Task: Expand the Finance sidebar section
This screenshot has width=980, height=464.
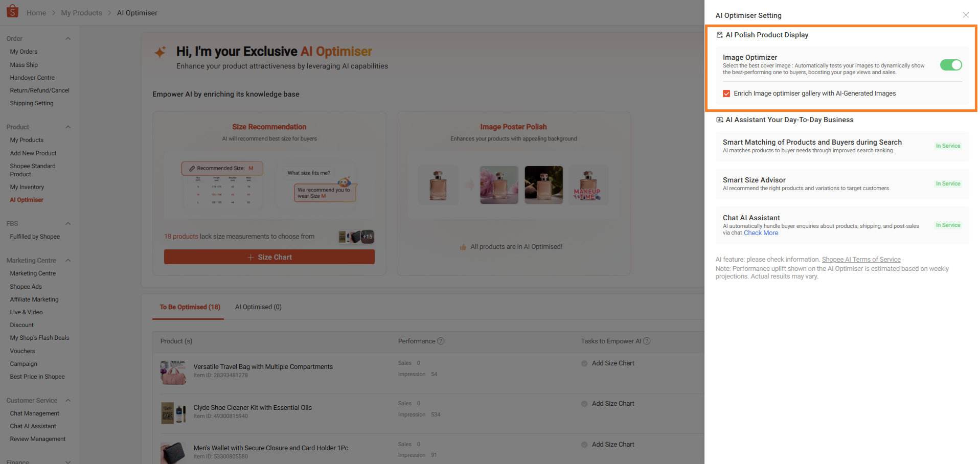Action: coord(68,461)
